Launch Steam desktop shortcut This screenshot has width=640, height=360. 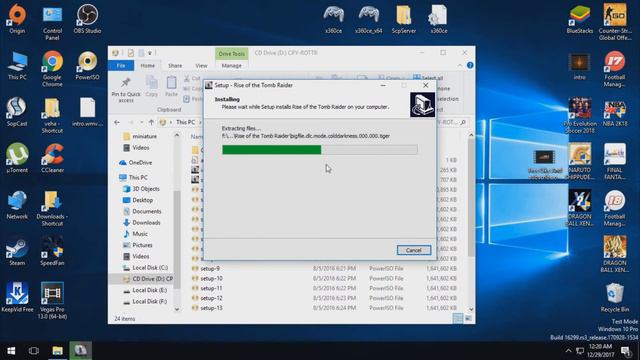point(17,251)
